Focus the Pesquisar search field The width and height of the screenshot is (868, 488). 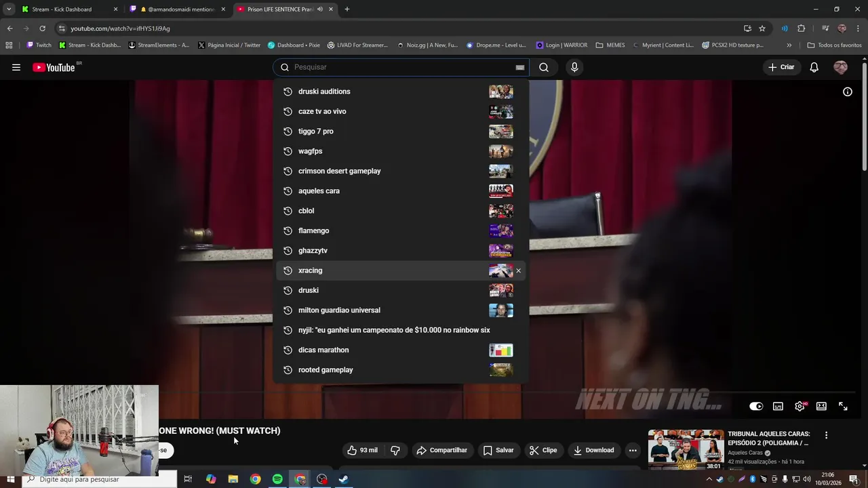click(400, 67)
